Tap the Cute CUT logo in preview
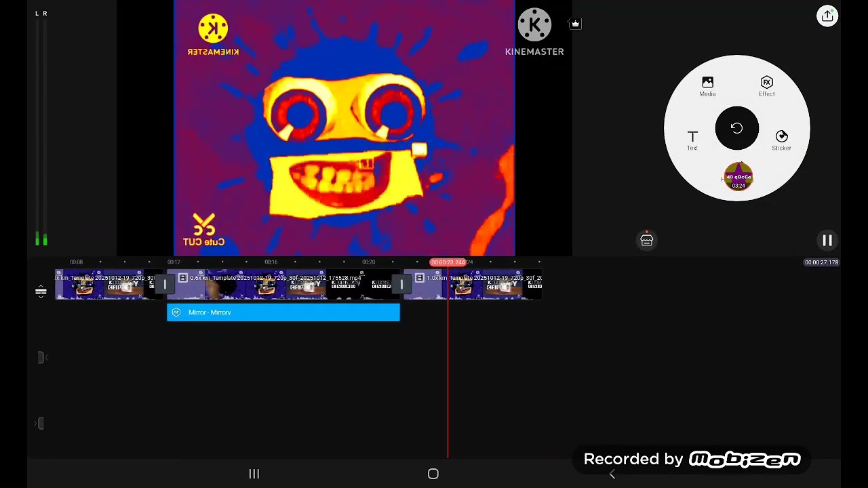This screenshot has height=488, width=868. coord(203,230)
